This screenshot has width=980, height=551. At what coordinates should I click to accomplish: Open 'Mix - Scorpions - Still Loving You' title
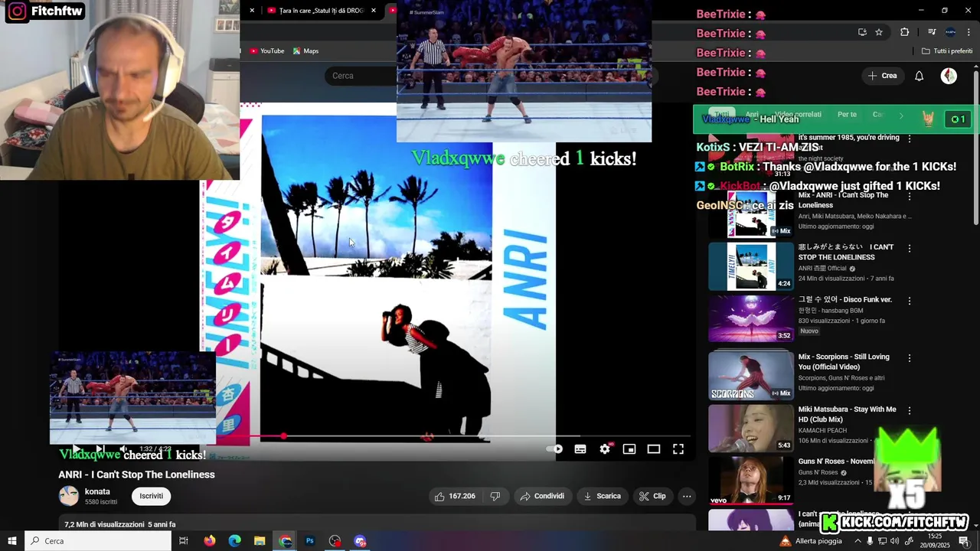click(x=844, y=362)
